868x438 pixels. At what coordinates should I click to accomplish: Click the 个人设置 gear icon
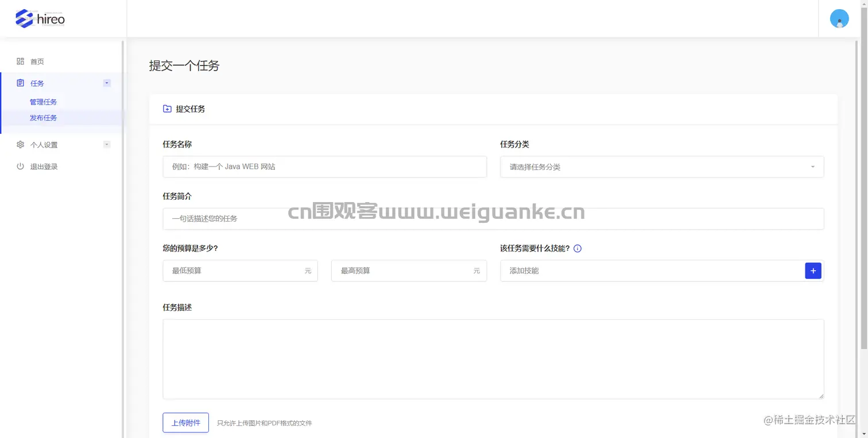click(20, 145)
